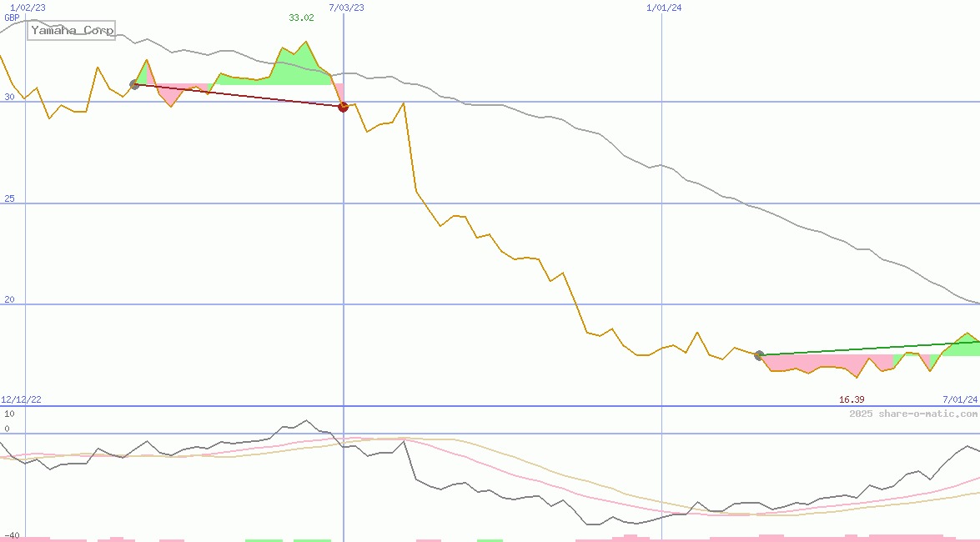Click the 16.39 low price label
Image resolution: width=980 pixels, height=542 pixels.
click(x=852, y=400)
